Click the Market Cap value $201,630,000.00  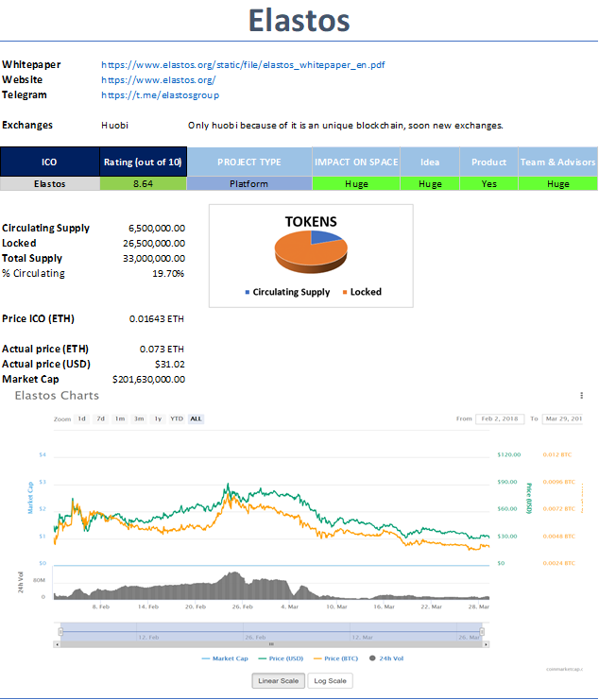click(148, 380)
